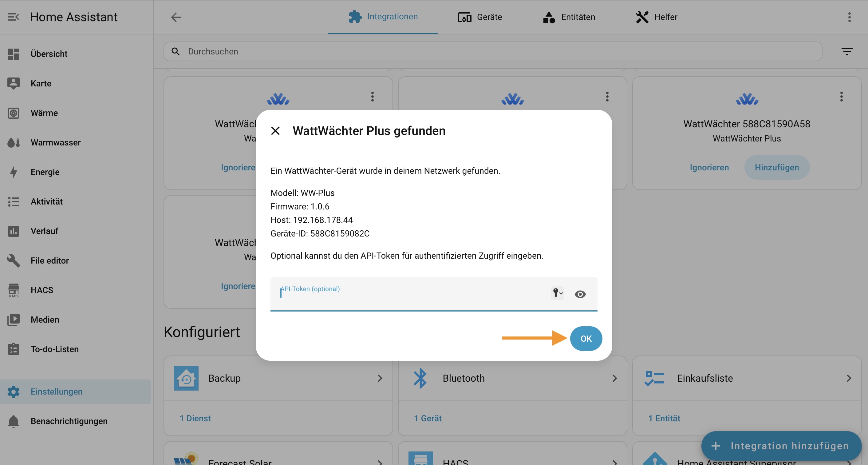Collapse the sidebar menu icon
868x465 pixels.
tap(14, 17)
